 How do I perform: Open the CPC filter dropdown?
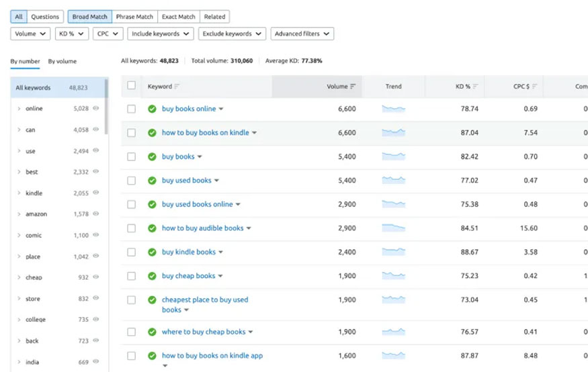click(108, 34)
